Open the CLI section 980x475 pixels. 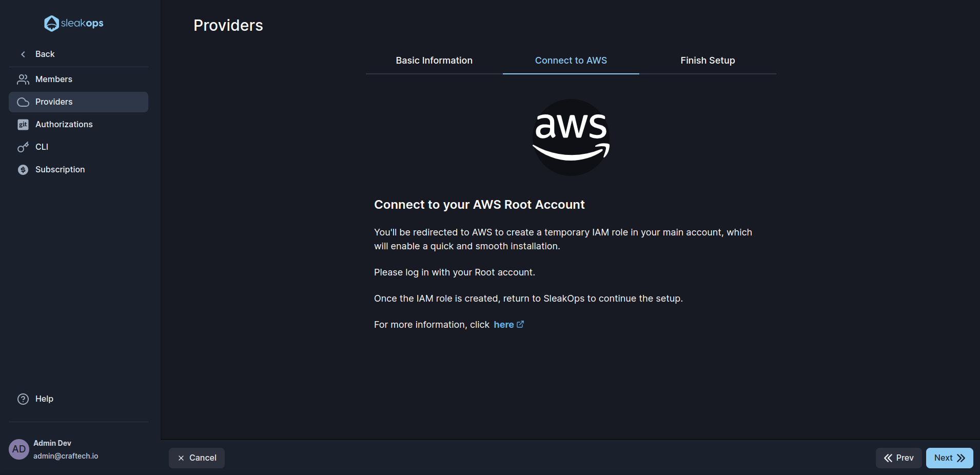79,147
